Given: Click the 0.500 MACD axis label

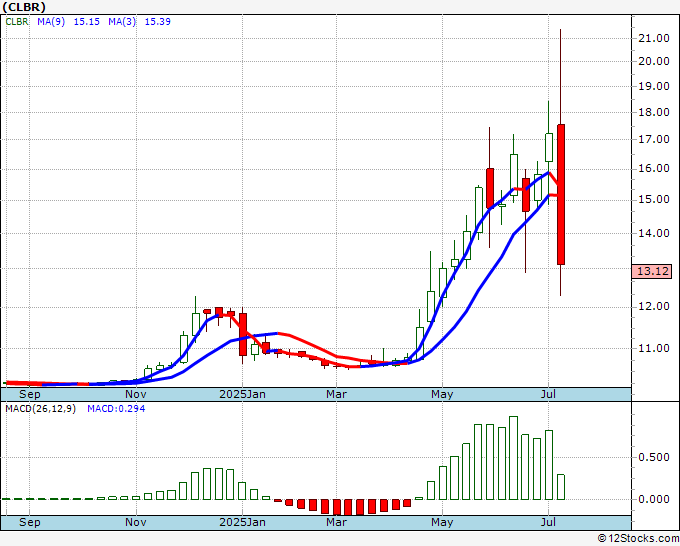Looking at the screenshot, I should [x=654, y=458].
